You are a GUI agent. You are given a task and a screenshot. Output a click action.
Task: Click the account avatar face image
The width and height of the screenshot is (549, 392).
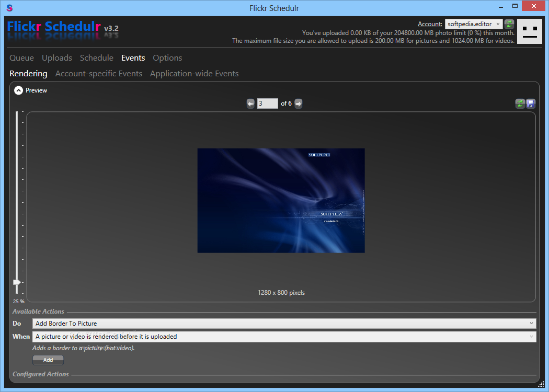click(529, 31)
